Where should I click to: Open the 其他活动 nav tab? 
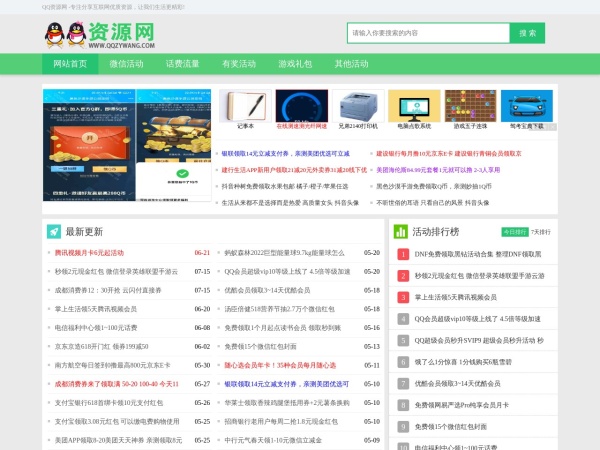tap(351, 64)
